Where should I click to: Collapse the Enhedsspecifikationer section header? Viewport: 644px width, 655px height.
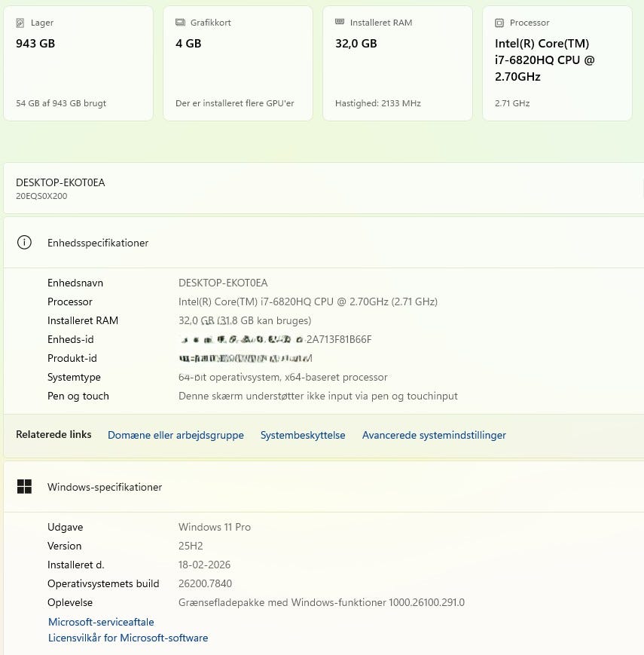(x=324, y=243)
